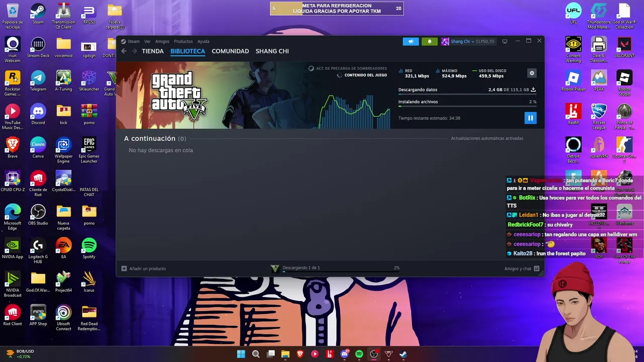Go back with the Steam back arrow
This screenshot has height=362, width=644.
click(x=124, y=51)
